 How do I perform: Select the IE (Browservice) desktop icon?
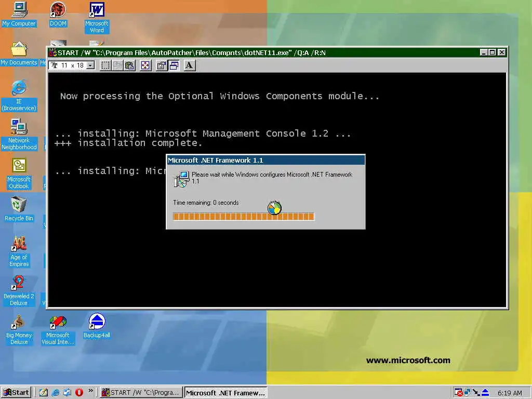pos(19,96)
